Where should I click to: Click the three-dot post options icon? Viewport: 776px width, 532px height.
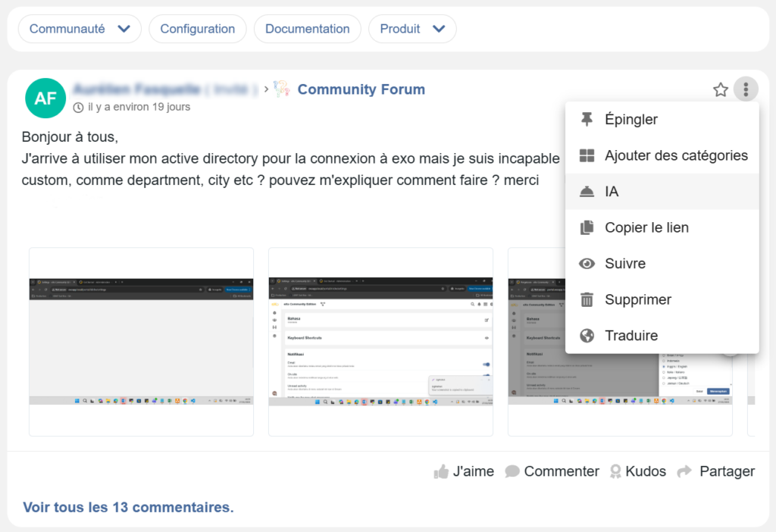click(x=746, y=90)
